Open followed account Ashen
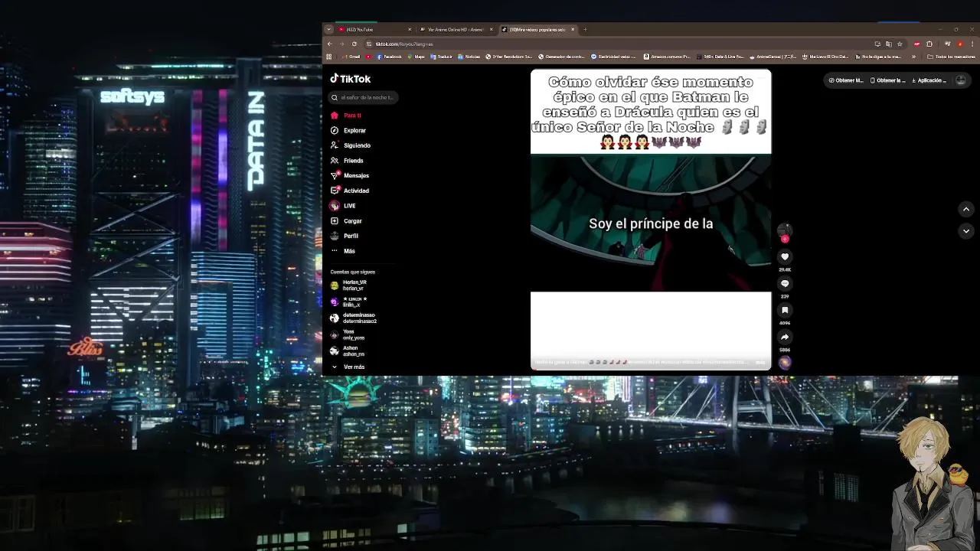This screenshot has height=551, width=980. pos(348,351)
